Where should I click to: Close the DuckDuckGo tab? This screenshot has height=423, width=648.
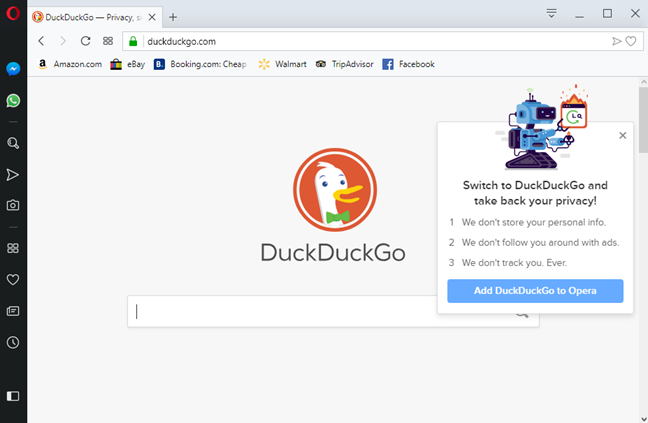(152, 17)
